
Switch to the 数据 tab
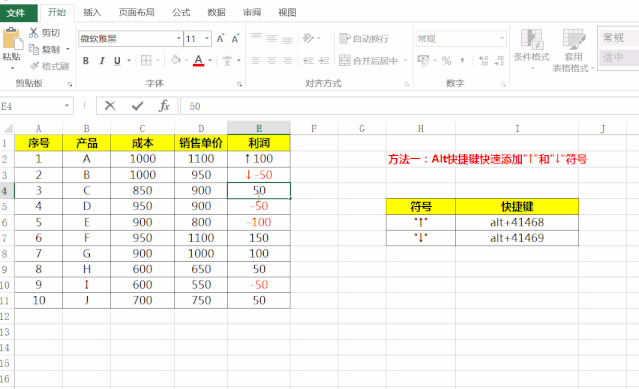point(216,13)
